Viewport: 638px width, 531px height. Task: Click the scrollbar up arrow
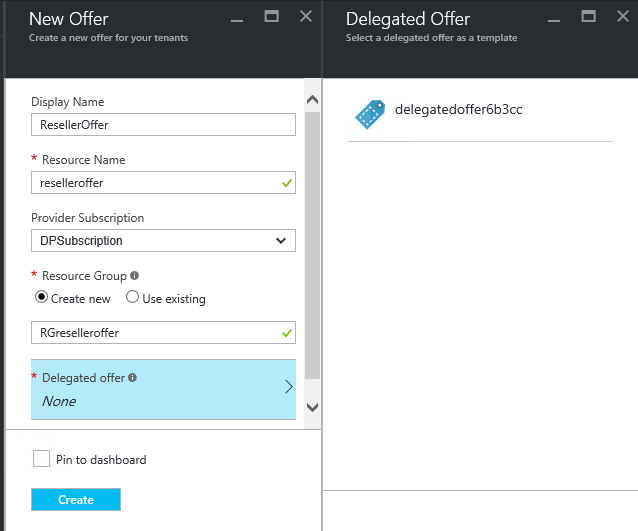[311, 100]
